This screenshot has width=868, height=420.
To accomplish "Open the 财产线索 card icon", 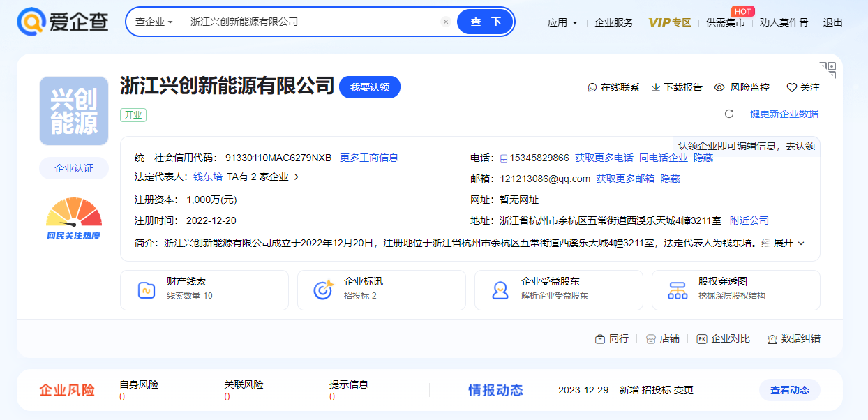I will point(147,290).
